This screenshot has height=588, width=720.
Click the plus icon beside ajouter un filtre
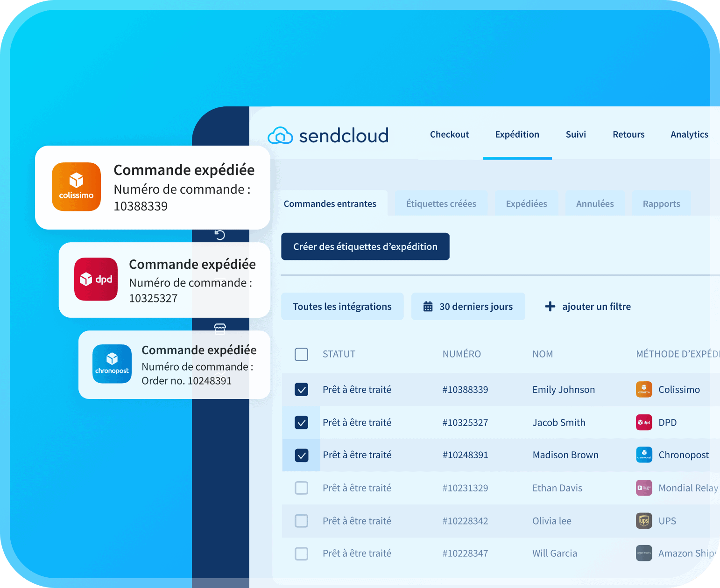pyautogui.click(x=550, y=307)
